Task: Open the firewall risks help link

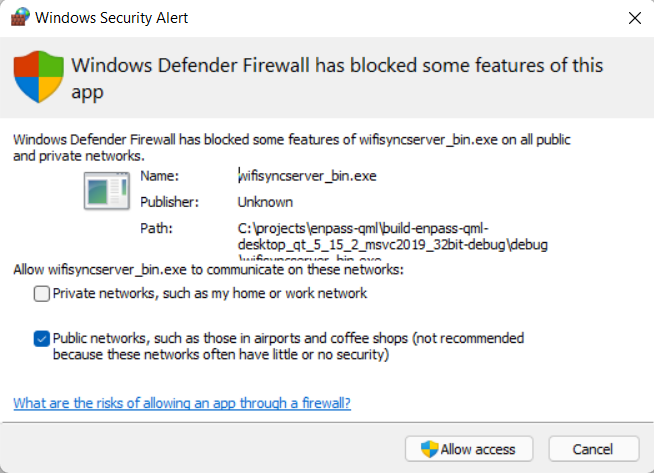Action: click(182, 403)
